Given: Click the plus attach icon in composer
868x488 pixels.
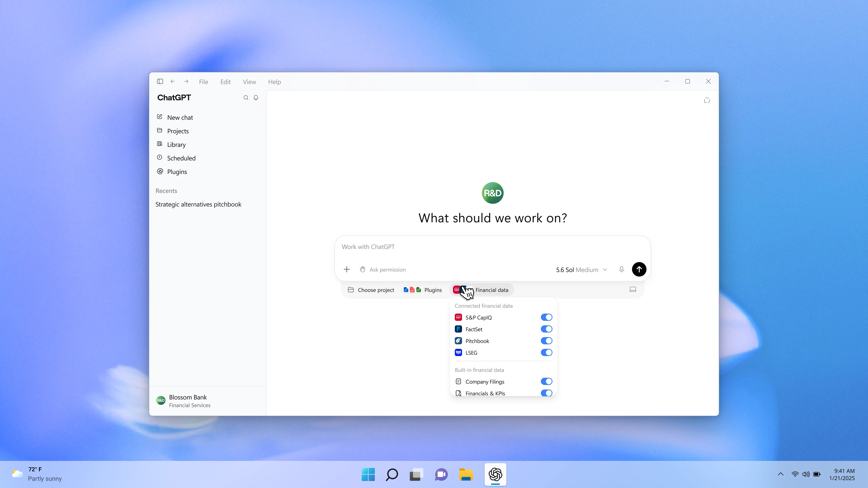Looking at the screenshot, I should (347, 270).
